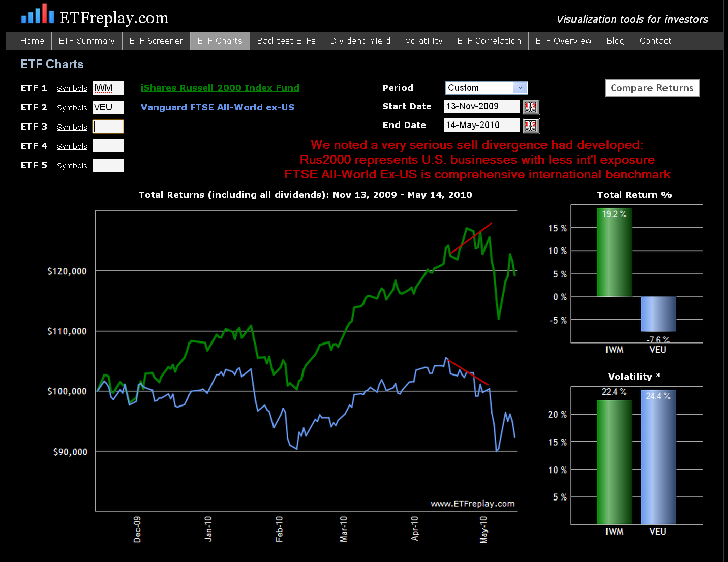Open the ETF Correlation menu item
728x562 pixels.
pos(489,41)
